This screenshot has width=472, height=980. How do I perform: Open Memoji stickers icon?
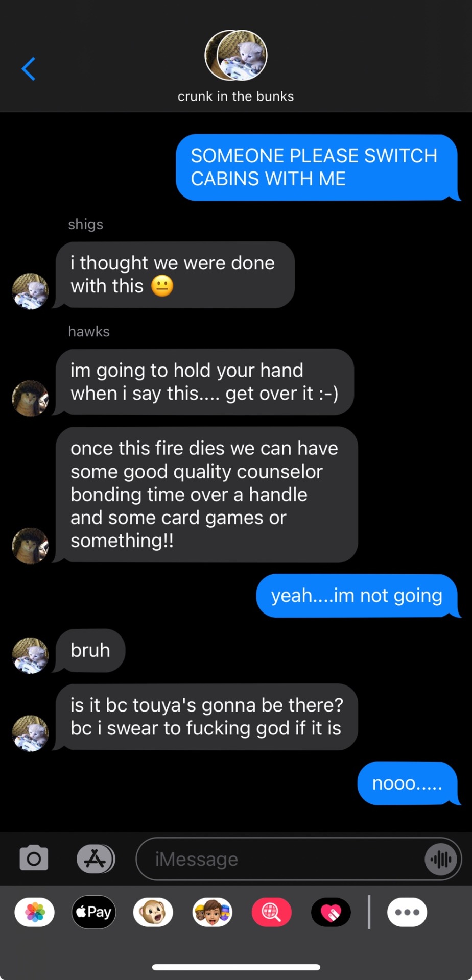click(x=213, y=912)
